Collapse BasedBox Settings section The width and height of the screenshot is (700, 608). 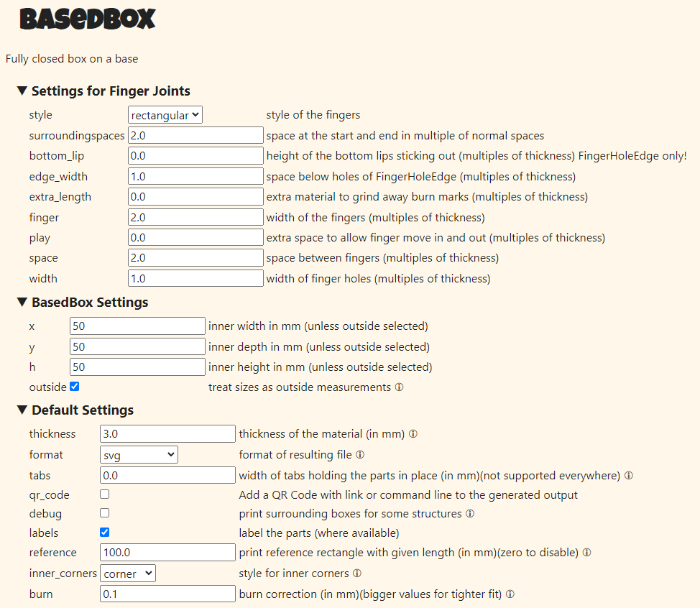[83, 303]
